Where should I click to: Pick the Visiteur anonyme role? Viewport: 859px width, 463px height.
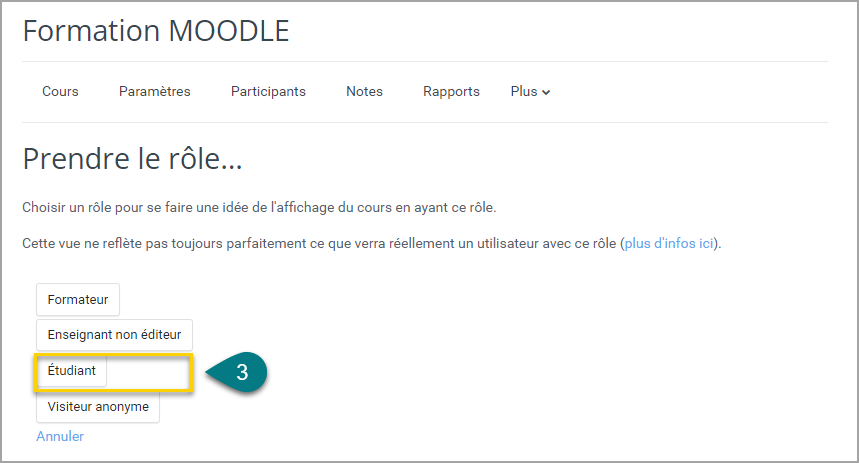pyautogui.click(x=98, y=407)
